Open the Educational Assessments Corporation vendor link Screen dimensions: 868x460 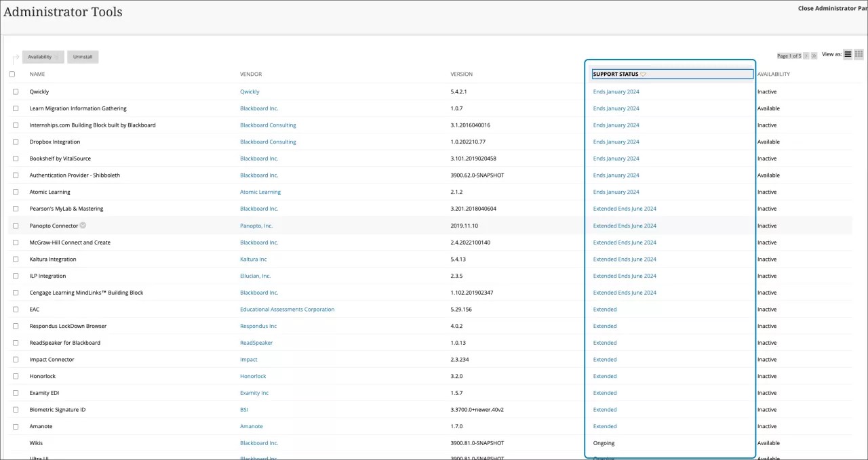point(288,309)
